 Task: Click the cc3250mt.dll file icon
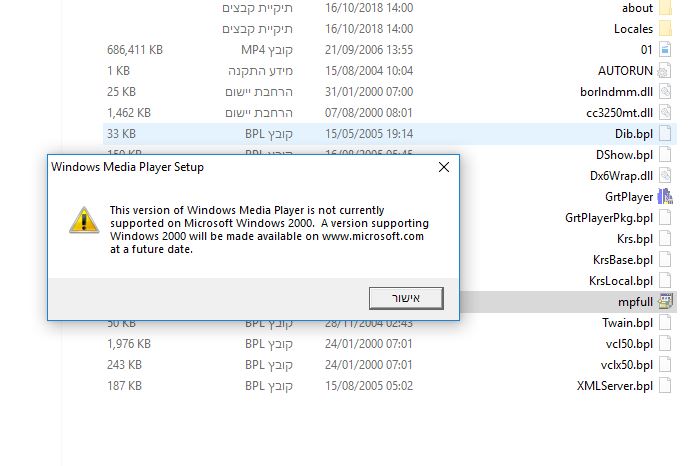665,113
